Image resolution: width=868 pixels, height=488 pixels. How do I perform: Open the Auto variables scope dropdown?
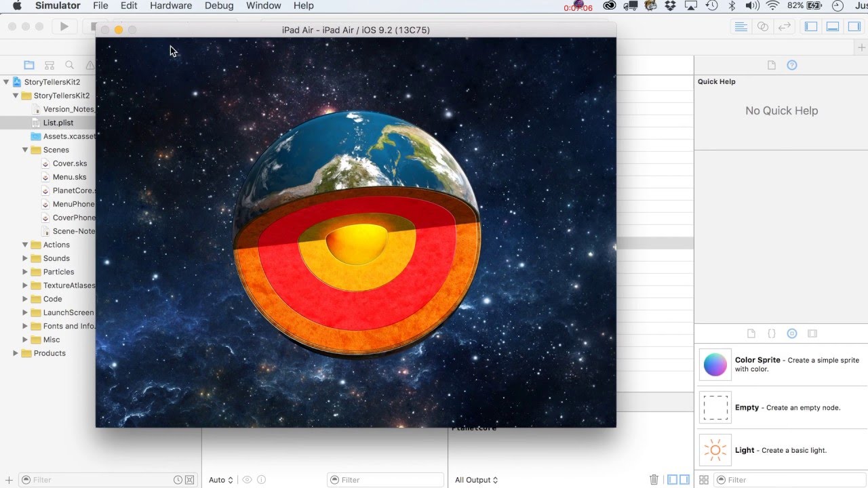[221, 480]
